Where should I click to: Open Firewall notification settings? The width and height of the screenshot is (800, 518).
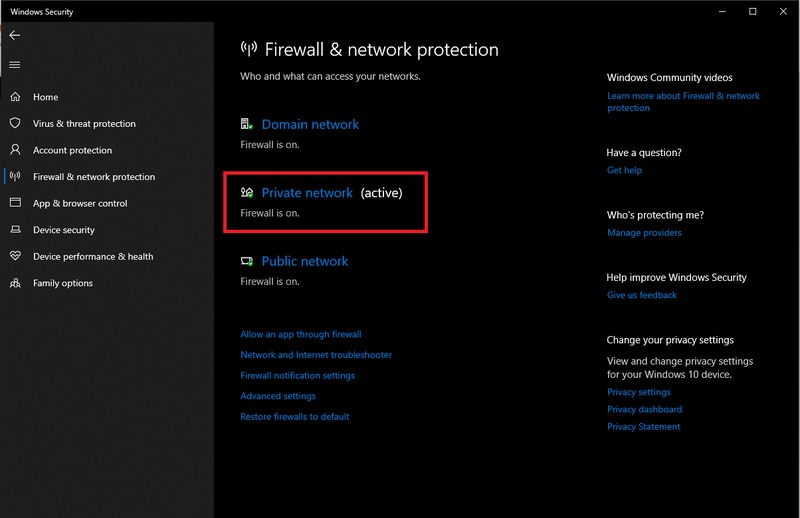pyautogui.click(x=298, y=376)
